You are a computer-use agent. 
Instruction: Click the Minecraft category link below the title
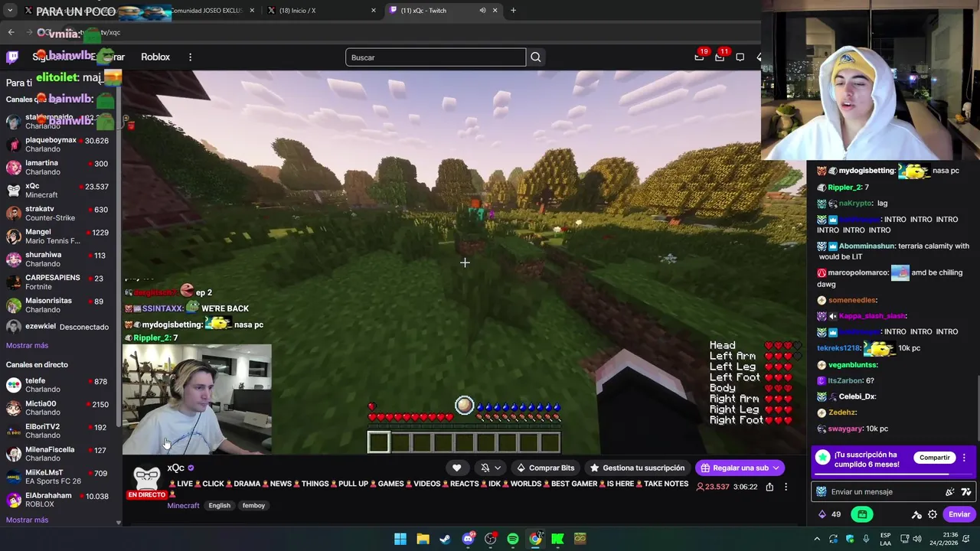coord(183,506)
